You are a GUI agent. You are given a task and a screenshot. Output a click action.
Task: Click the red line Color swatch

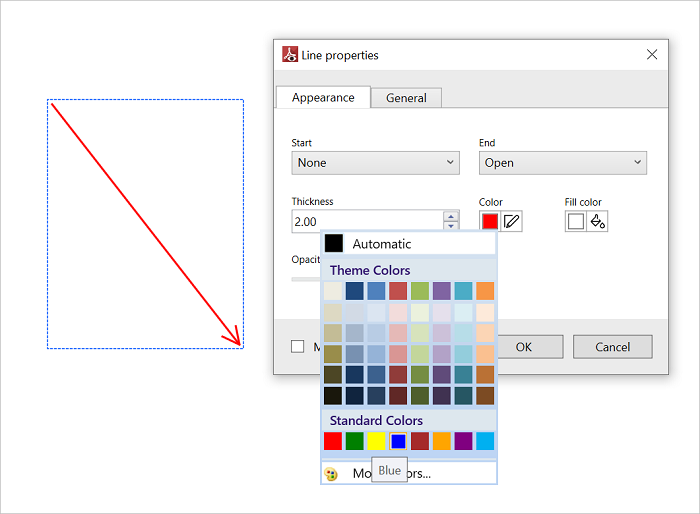[x=490, y=221]
